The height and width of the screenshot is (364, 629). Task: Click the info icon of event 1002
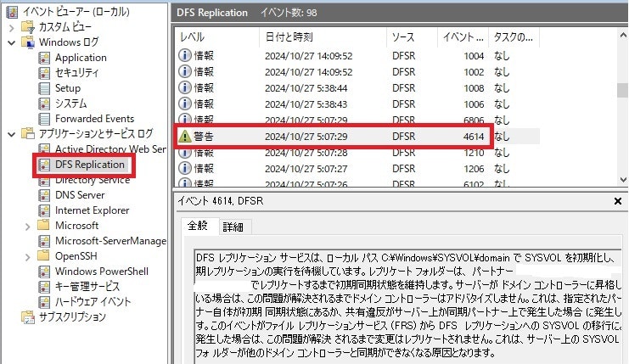(x=184, y=71)
